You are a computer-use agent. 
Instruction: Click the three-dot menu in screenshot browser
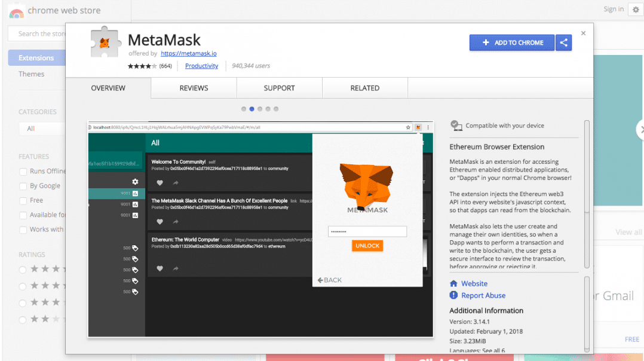[x=428, y=127]
